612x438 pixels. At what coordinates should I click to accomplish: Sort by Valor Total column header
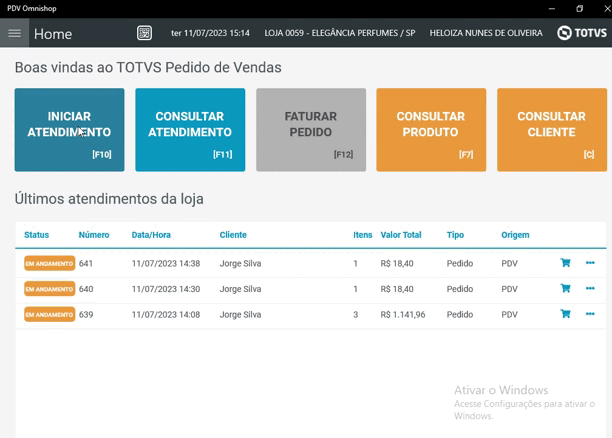click(x=401, y=235)
